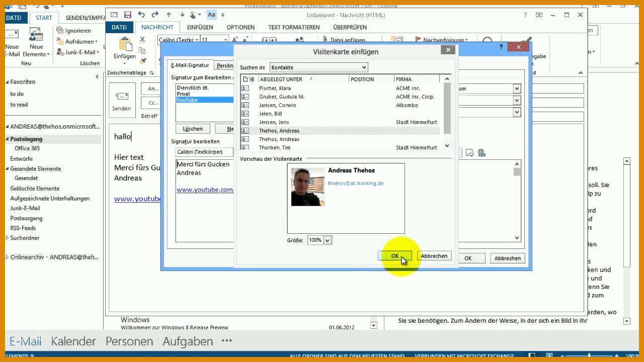Click undo icon in message quick access toolbar

click(141, 15)
